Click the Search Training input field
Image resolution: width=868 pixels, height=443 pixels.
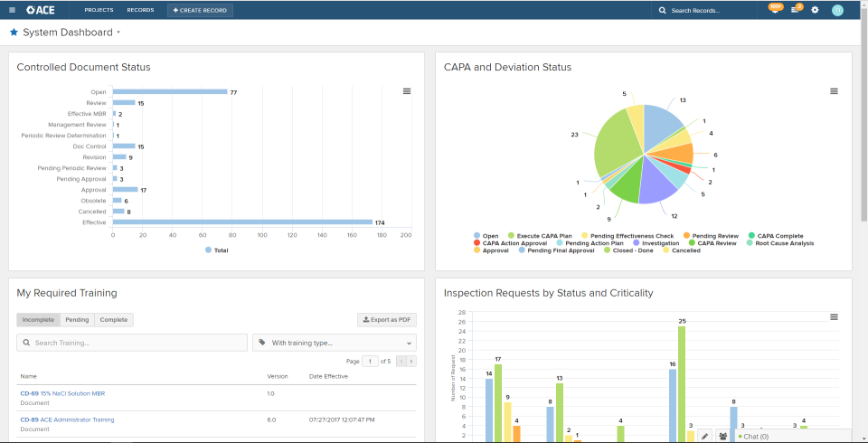[132, 343]
